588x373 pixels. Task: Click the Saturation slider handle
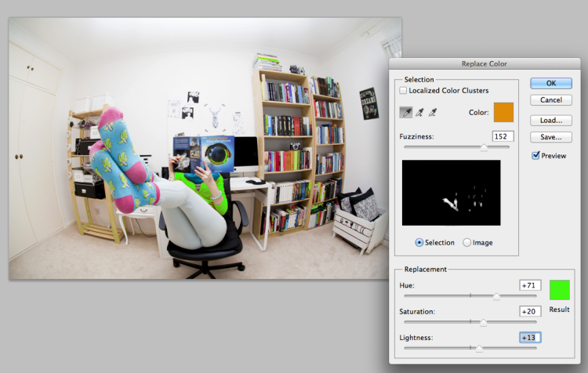click(x=484, y=322)
